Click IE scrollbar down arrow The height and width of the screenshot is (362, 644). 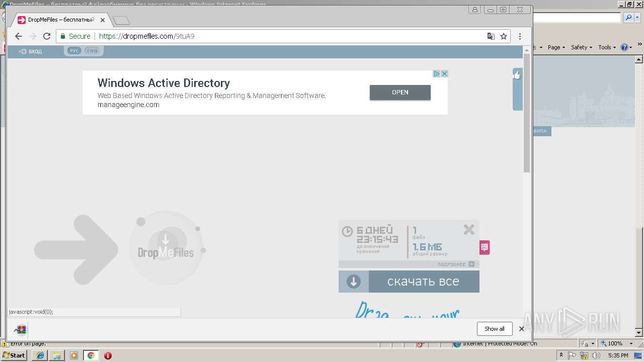coord(639,332)
